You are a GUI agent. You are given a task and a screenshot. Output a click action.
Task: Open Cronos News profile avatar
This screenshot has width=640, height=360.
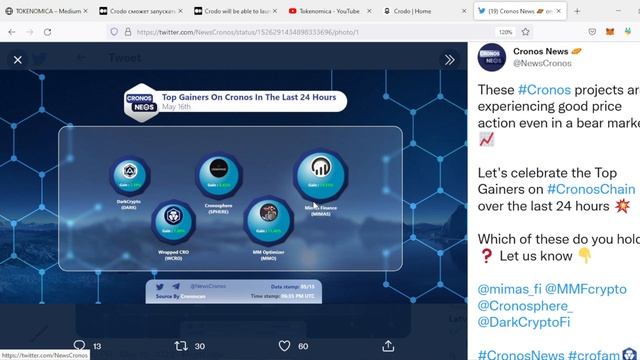(x=491, y=57)
